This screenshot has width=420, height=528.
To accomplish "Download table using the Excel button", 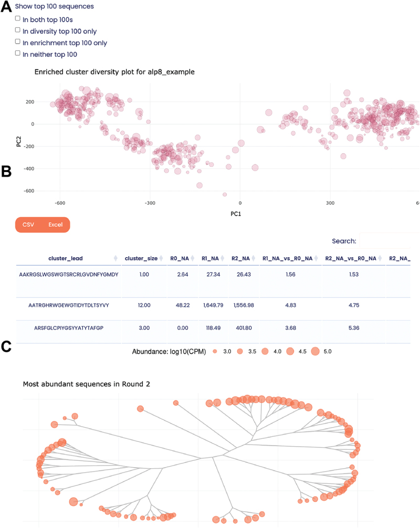I will (x=56, y=225).
